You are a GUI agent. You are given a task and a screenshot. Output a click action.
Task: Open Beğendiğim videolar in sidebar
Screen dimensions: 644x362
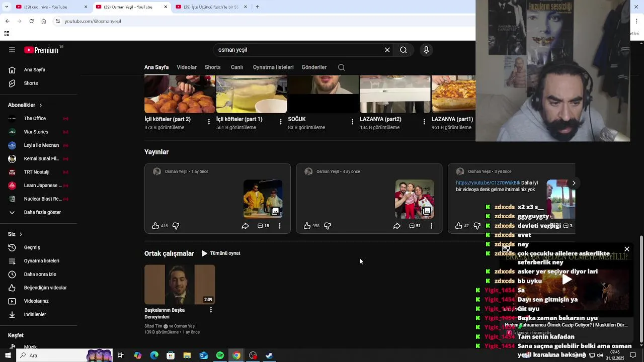(x=45, y=288)
